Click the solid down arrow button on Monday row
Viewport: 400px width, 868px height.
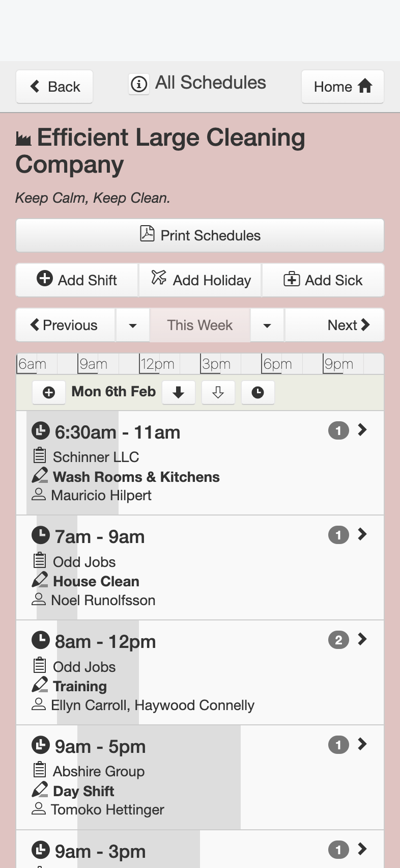pyautogui.click(x=178, y=392)
